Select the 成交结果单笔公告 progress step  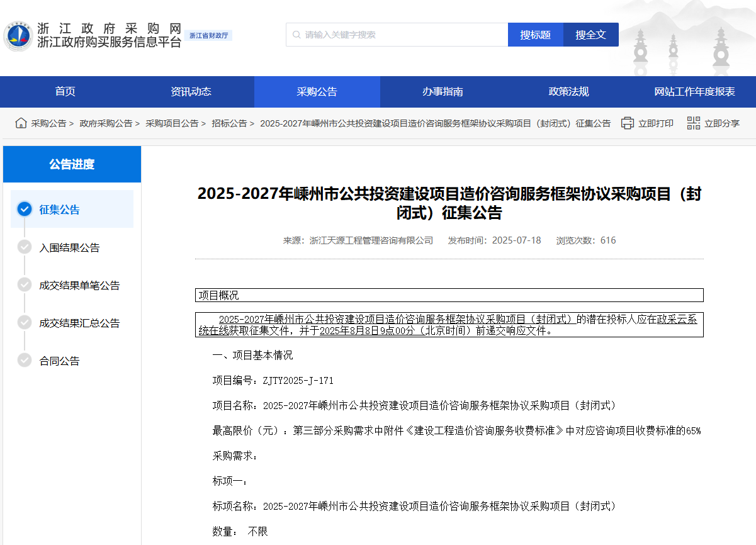[x=81, y=285]
